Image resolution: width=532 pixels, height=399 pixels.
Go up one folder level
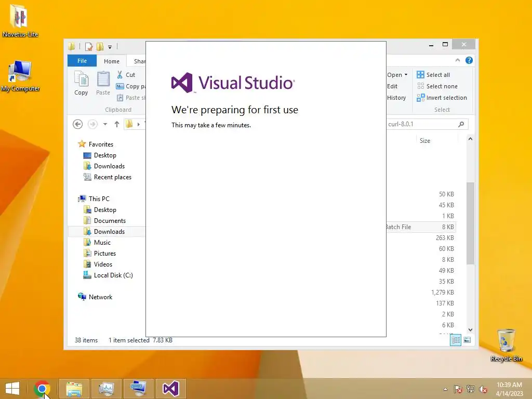pyautogui.click(x=117, y=124)
